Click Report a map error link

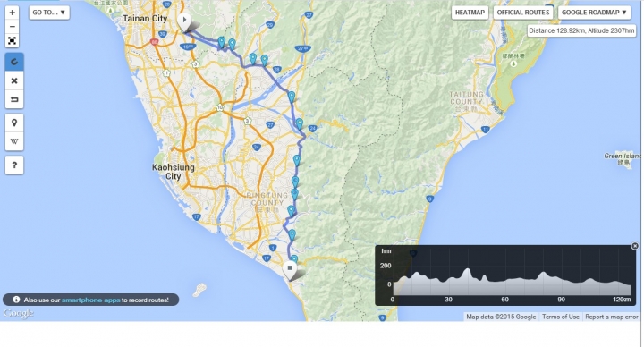612,317
